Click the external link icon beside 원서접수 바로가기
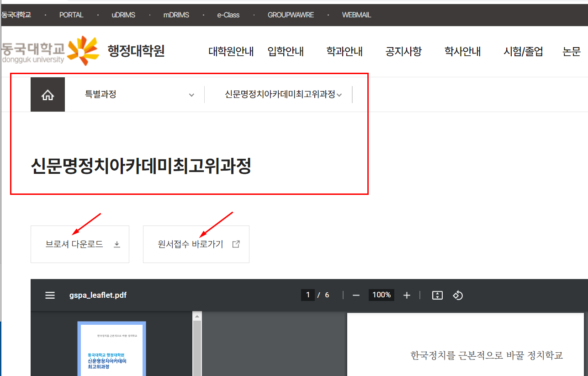The width and height of the screenshot is (588, 376). tap(236, 244)
